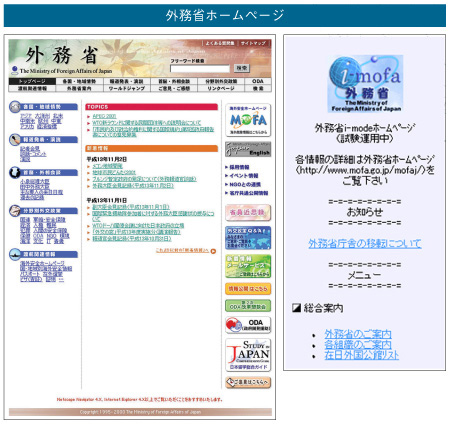Image resolution: width=452 pixels, height=424 pixels.
Task: Click the 分野別外交政策 sidebar heading bar
Action: pos(49,211)
